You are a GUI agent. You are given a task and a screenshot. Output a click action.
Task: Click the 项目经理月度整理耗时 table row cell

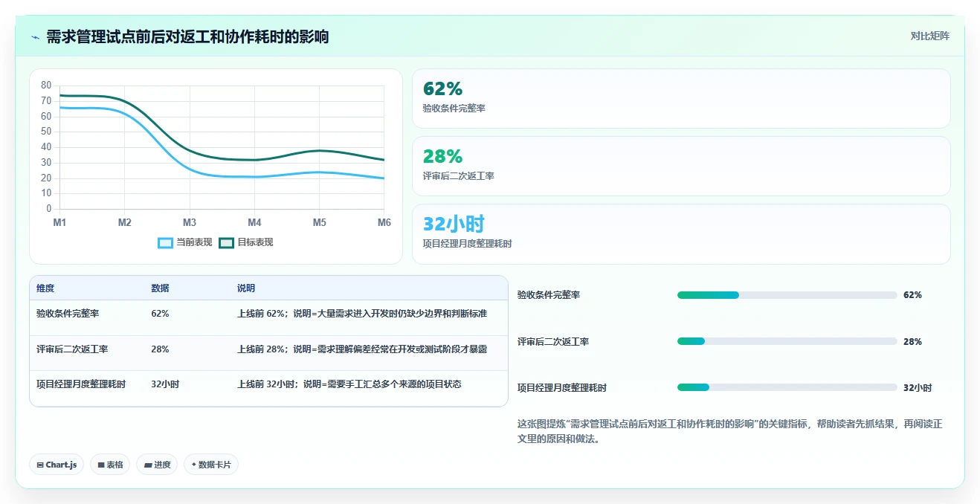tap(81, 384)
